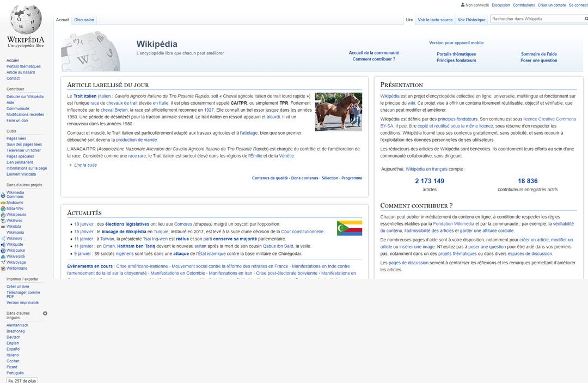The height and width of the screenshot is (383, 588).
Task: Click the Wikivoyage project icon
Action: tap(3, 262)
